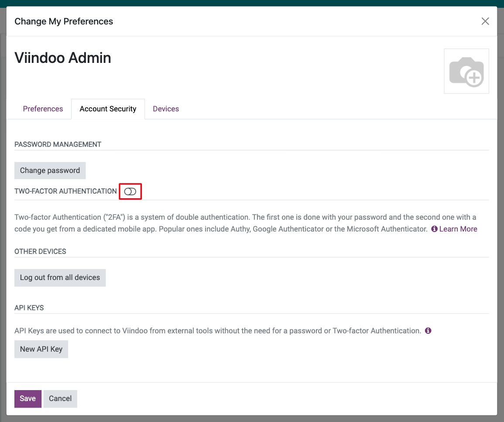Select the Account Security tab
504x422 pixels.
coord(108,109)
